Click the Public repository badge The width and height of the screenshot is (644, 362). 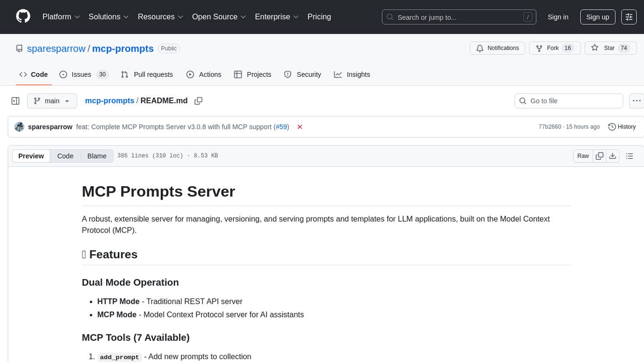(x=169, y=48)
